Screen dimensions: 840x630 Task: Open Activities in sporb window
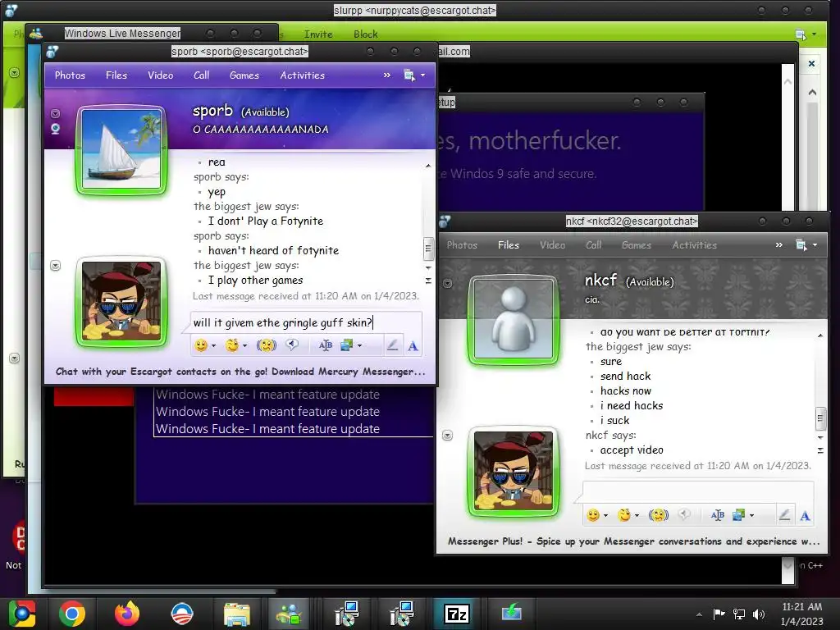click(302, 75)
